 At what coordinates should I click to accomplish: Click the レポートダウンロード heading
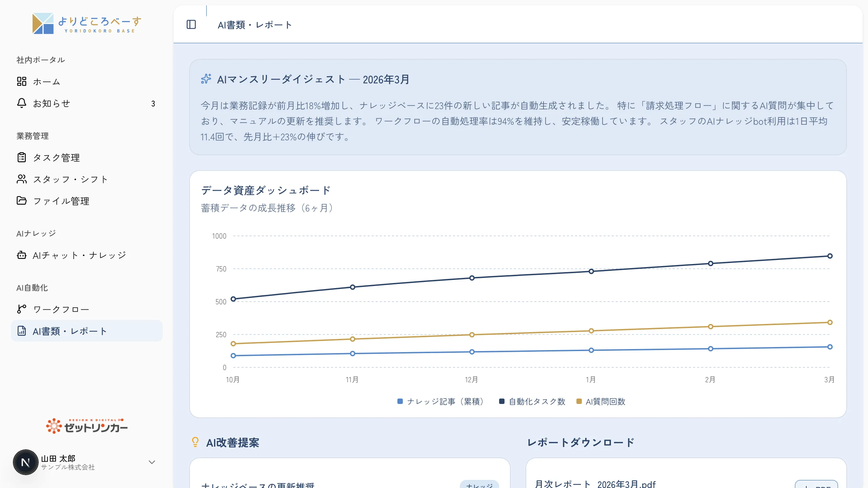click(x=580, y=442)
